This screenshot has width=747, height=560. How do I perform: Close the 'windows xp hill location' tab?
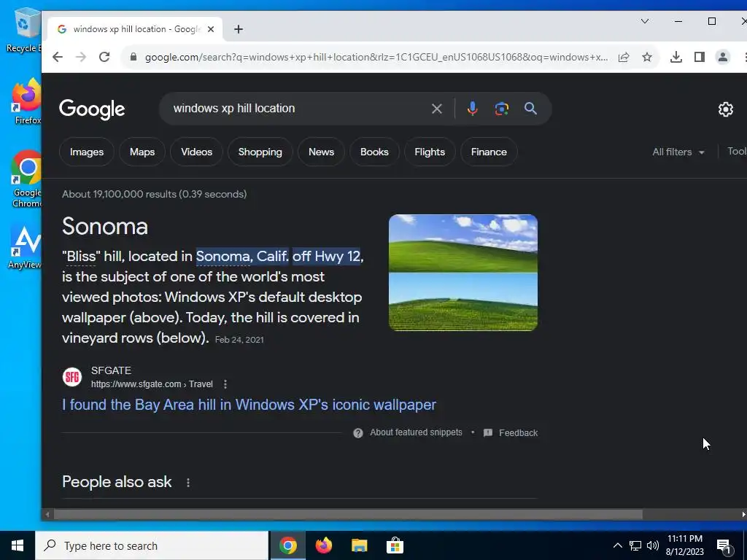[211, 29]
